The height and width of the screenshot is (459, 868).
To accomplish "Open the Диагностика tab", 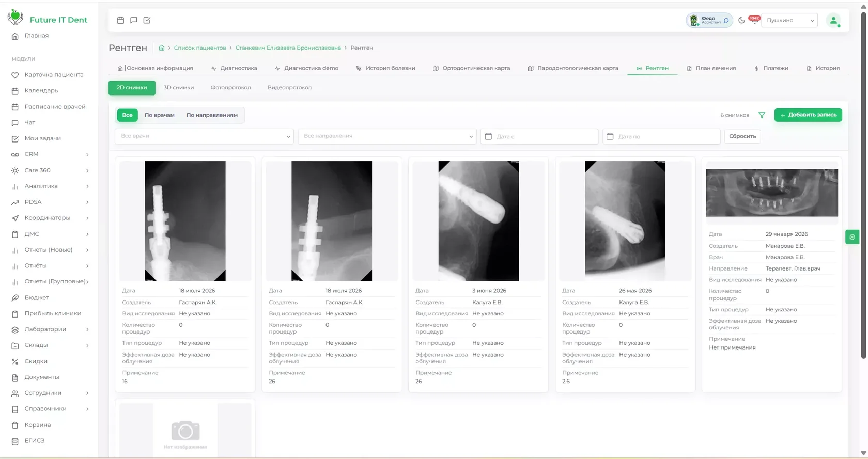I will (x=234, y=68).
